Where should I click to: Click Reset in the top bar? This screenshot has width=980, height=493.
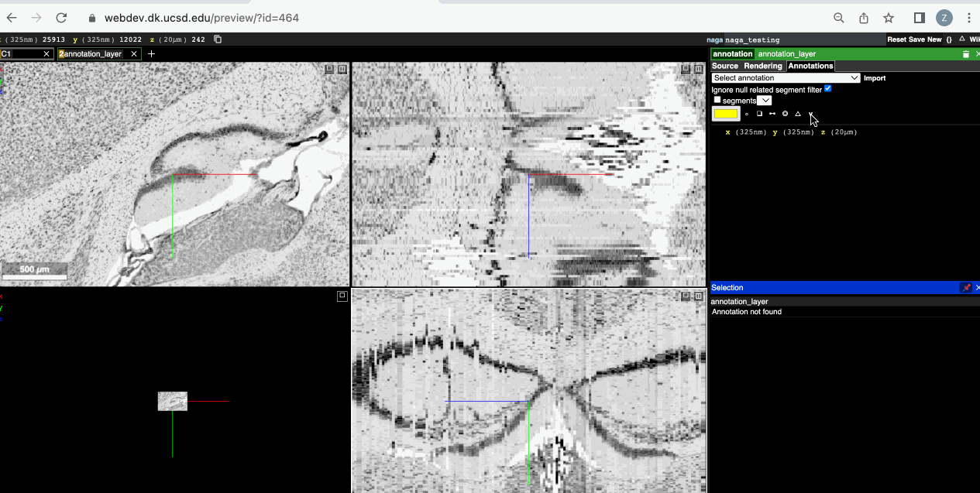(896, 39)
